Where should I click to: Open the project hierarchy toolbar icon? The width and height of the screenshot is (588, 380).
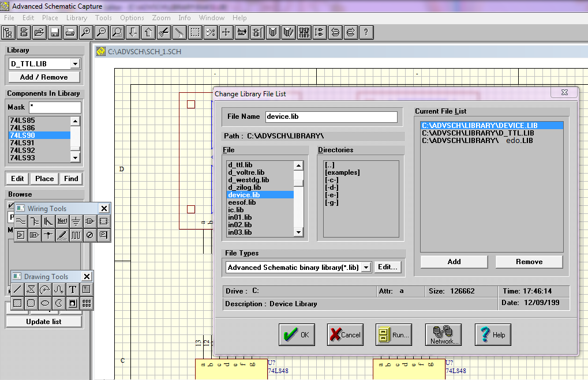[x=8, y=33]
